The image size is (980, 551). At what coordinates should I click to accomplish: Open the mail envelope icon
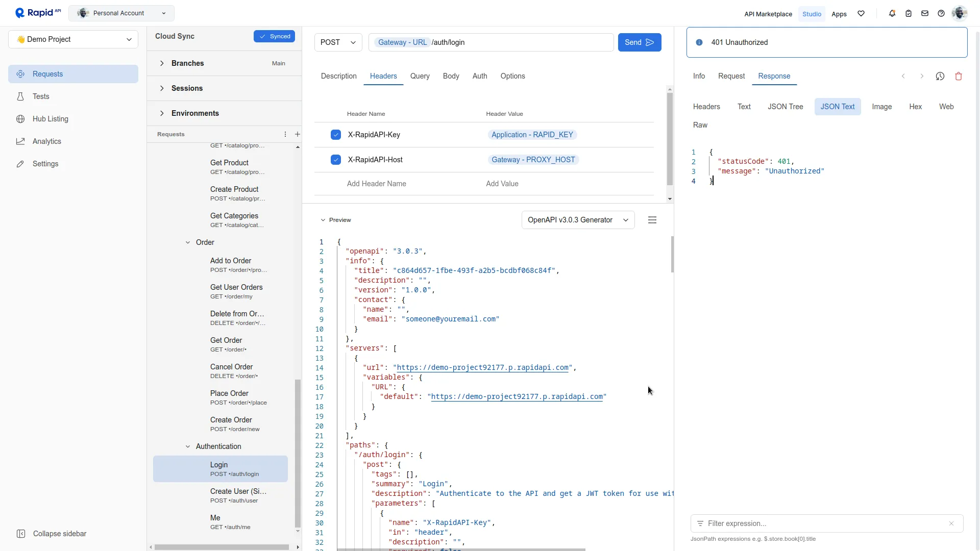(925, 14)
